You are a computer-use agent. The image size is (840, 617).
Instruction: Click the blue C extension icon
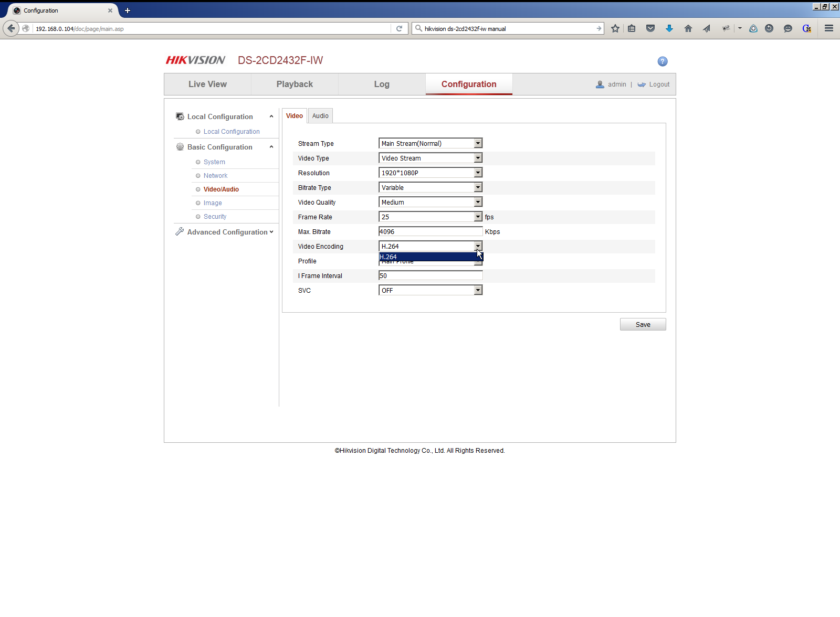(x=807, y=28)
